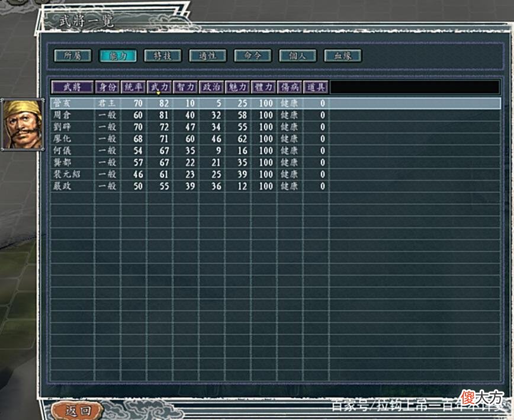Open the 命令 tab
Screen dimensions: 514x420
point(253,56)
